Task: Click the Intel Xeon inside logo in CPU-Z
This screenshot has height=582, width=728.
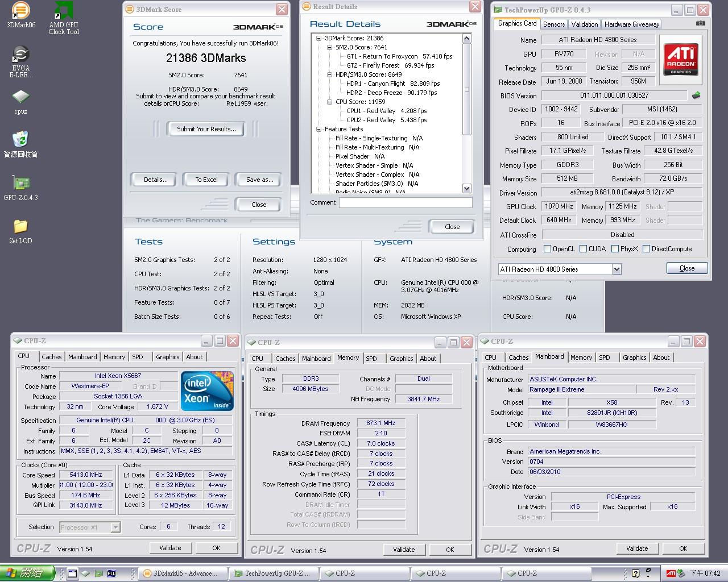Action: (207, 390)
